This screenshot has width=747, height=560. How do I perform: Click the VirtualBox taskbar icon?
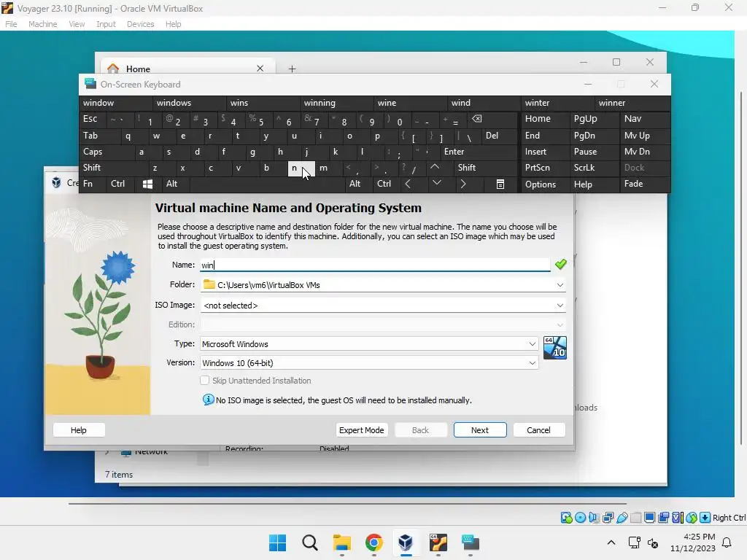pos(406,542)
